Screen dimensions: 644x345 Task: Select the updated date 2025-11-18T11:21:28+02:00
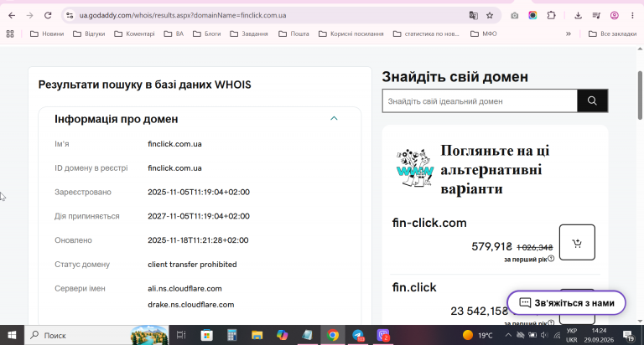198,240
